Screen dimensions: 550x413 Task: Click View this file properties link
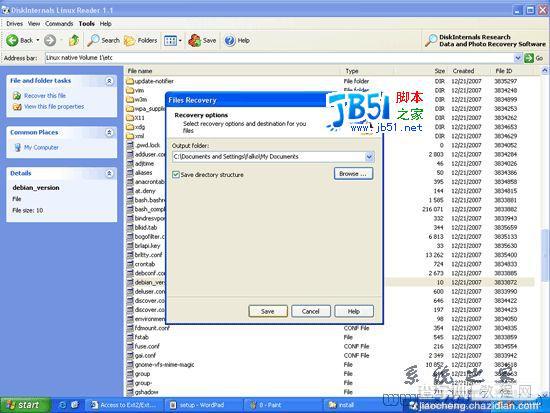point(54,107)
